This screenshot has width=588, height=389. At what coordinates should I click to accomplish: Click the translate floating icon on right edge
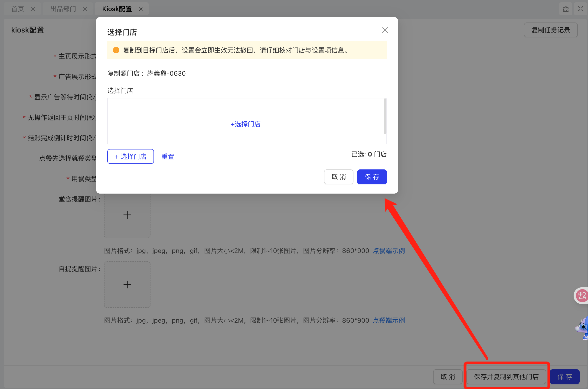click(582, 295)
